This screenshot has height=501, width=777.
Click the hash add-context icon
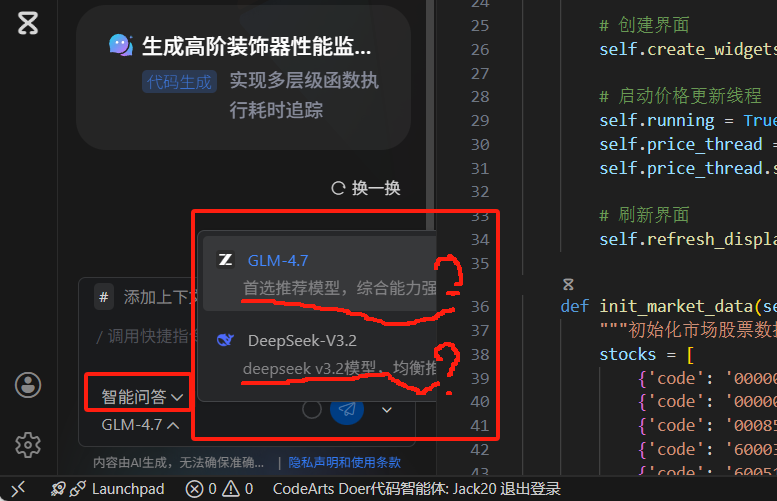[x=104, y=297]
